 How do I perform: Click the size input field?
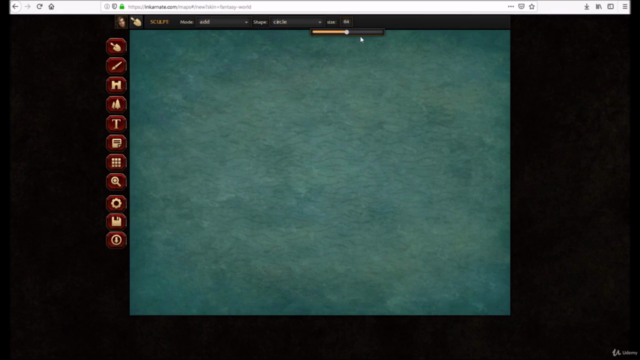pyautogui.click(x=346, y=22)
